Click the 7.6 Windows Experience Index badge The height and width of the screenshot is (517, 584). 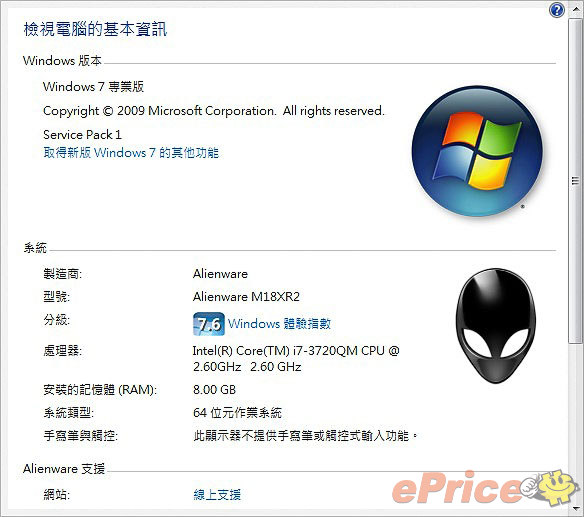point(209,324)
